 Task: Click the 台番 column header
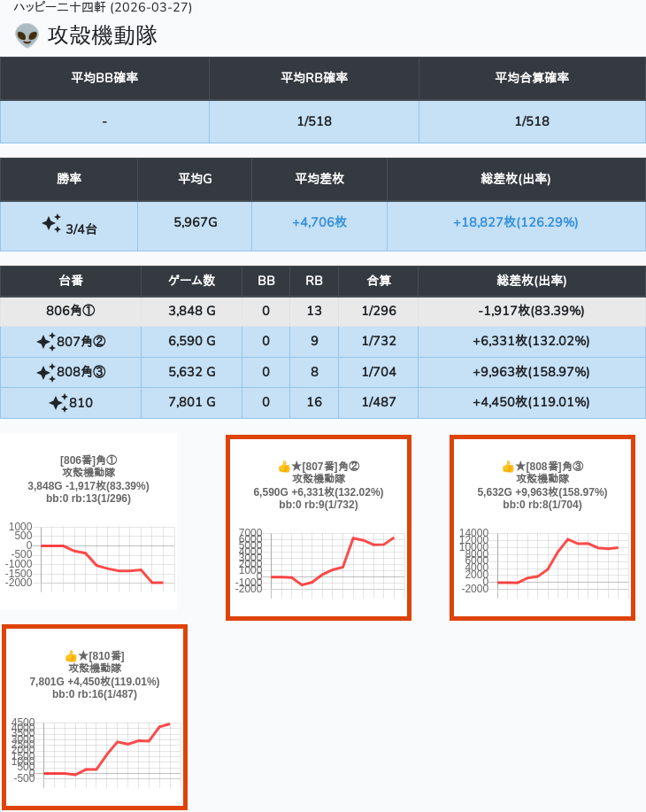(x=71, y=281)
